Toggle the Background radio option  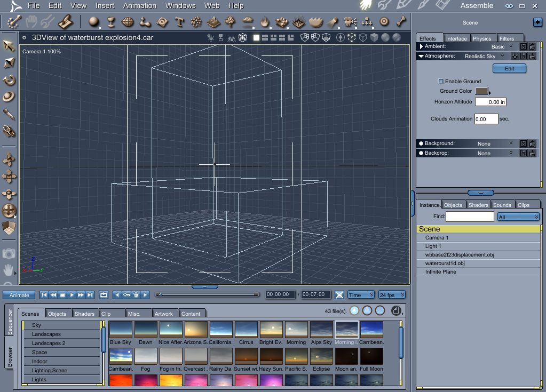(421, 143)
